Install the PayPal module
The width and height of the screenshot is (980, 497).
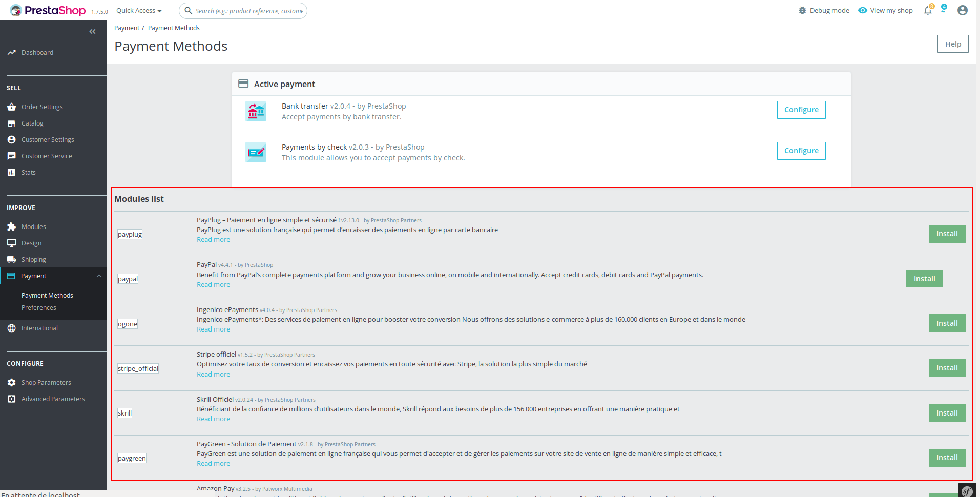(924, 279)
